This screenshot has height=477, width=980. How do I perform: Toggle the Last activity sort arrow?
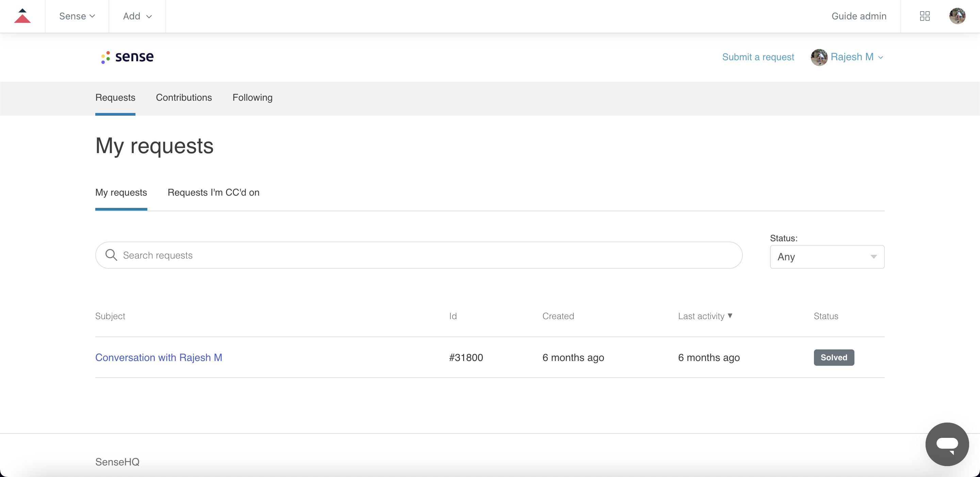(x=730, y=316)
